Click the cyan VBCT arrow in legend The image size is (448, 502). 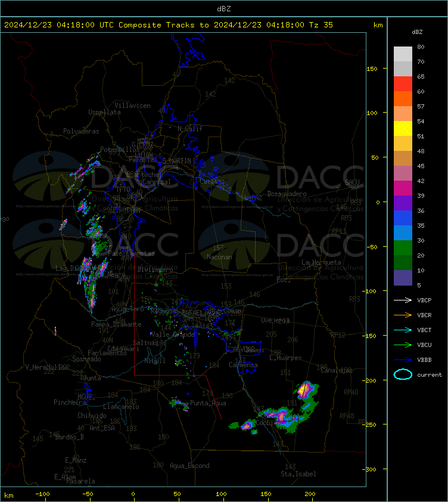pos(403,330)
